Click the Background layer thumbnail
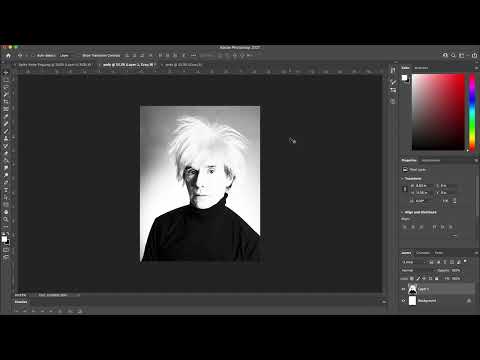Screen dimensions: 480x360 (x=412, y=300)
